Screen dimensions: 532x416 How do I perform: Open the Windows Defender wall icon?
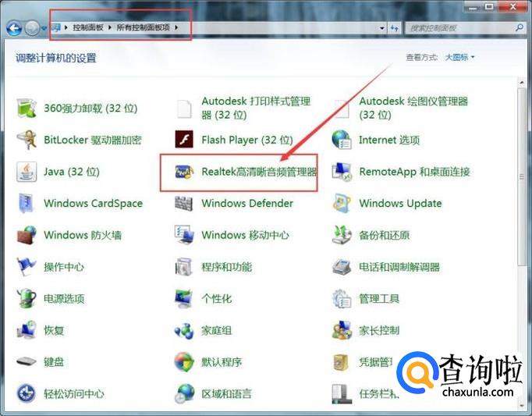(184, 203)
